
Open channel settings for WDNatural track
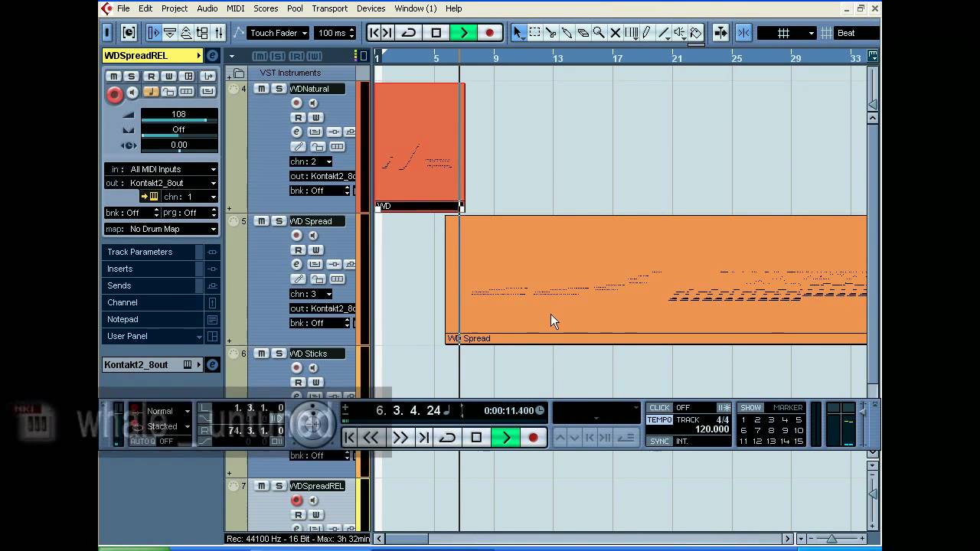pos(296,132)
